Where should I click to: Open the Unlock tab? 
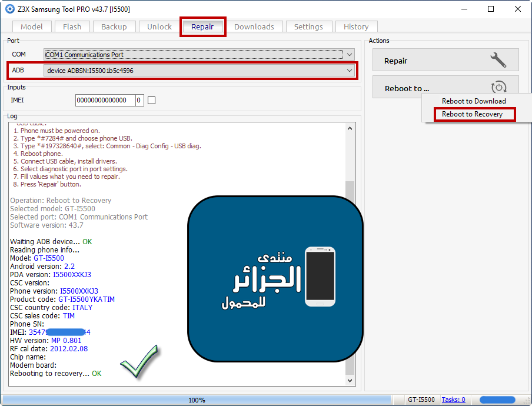[x=159, y=26]
